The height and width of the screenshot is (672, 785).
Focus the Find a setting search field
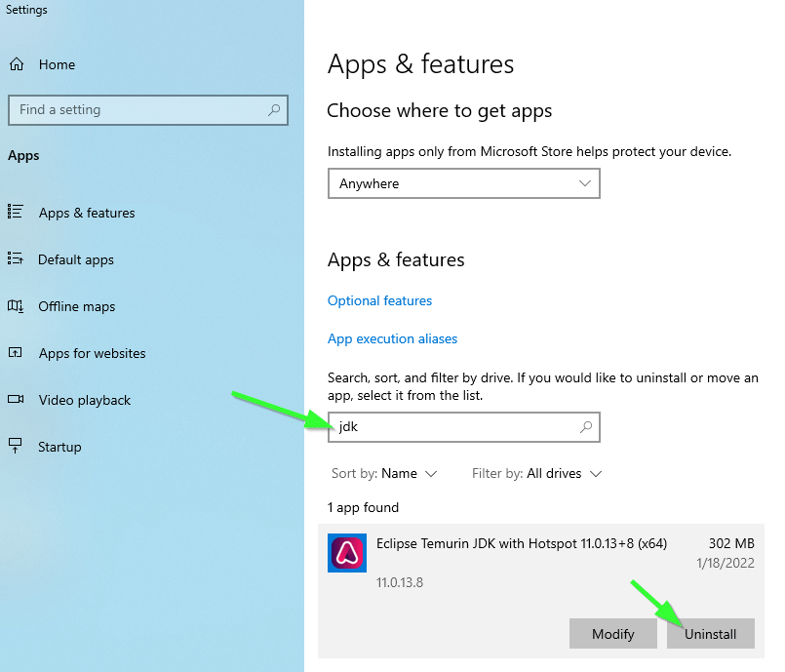(148, 110)
